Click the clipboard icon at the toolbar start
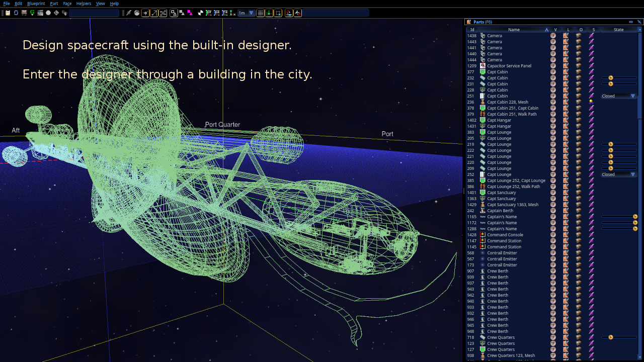The height and width of the screenshot is (362, 644). point(8,13)
